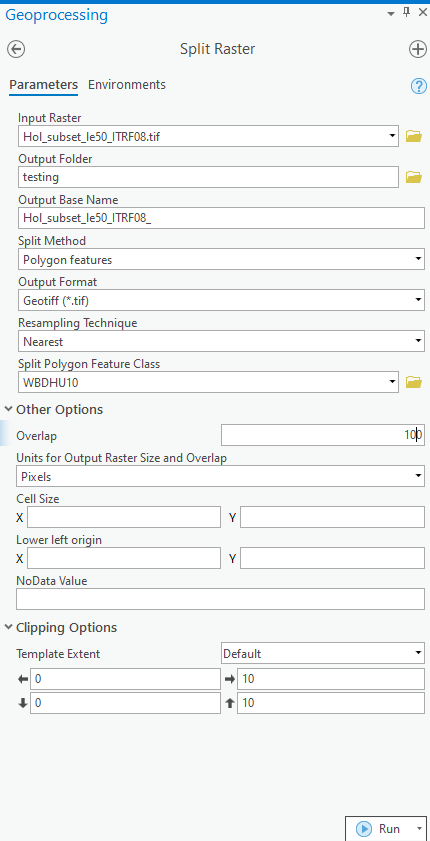
Task: Open the Run button dropdown arrow
Action: 419,829
